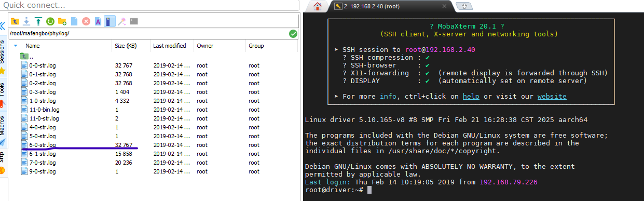644x201 pixels.
Task: Click file icon of 11-0-bin.log
Action: [x=24, y=110]
